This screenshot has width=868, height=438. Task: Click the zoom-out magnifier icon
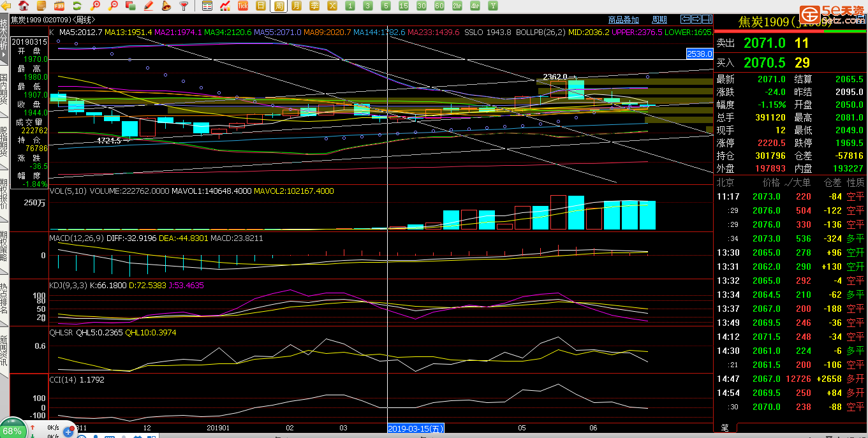coord(114,6)
